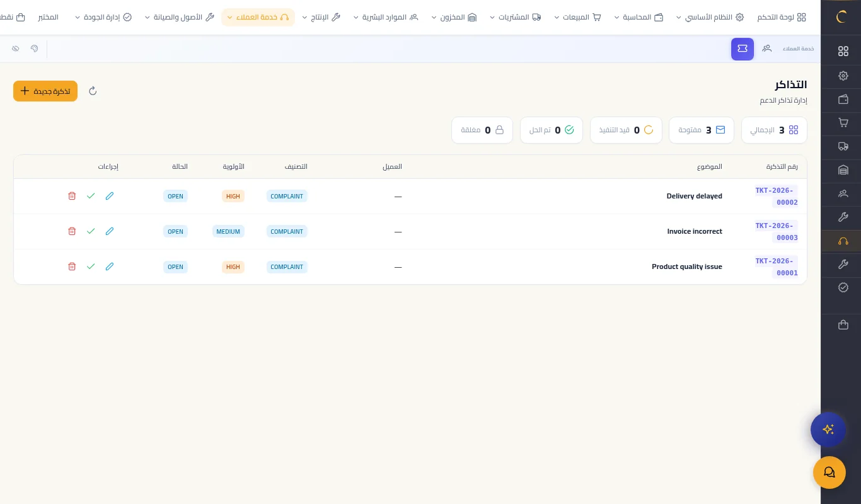This screenshot has height=504, width=861.
Task: Edit the Invoice incorrect ticket
Action: 110,231
